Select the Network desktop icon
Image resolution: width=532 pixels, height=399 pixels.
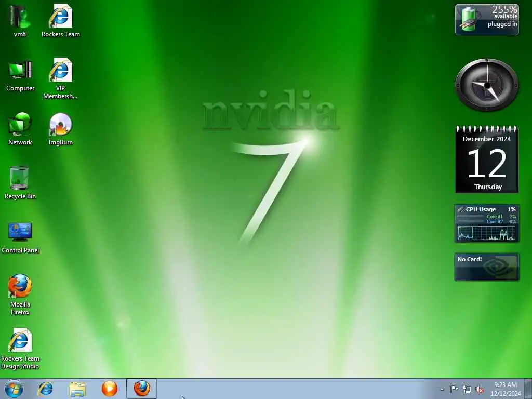(x=20, y=129)
